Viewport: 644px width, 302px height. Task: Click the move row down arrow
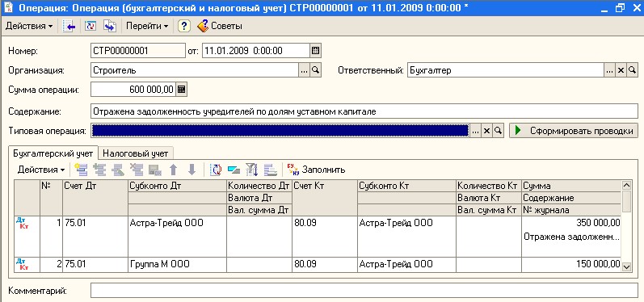point(192,170)
